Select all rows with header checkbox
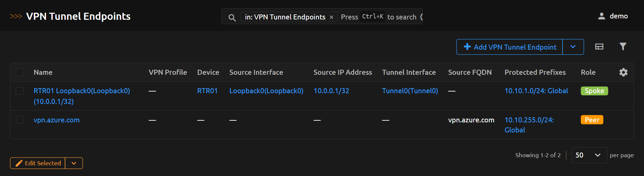 point(20,72)
